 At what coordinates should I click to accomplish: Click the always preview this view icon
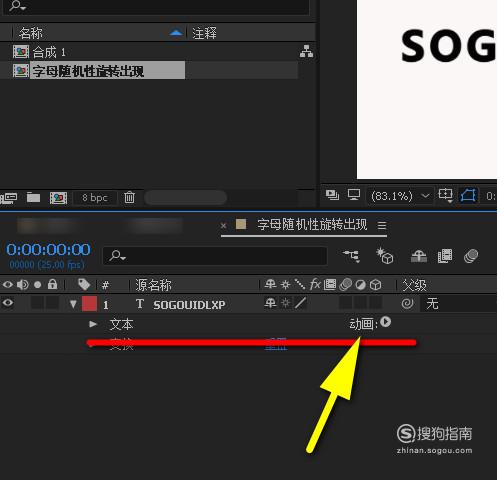[x=332, y=195]
